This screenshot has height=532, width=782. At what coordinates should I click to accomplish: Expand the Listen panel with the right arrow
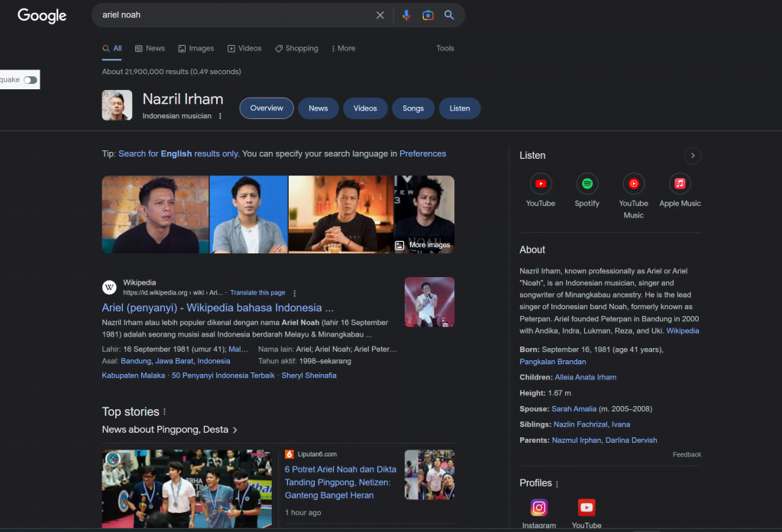[693, 155]
